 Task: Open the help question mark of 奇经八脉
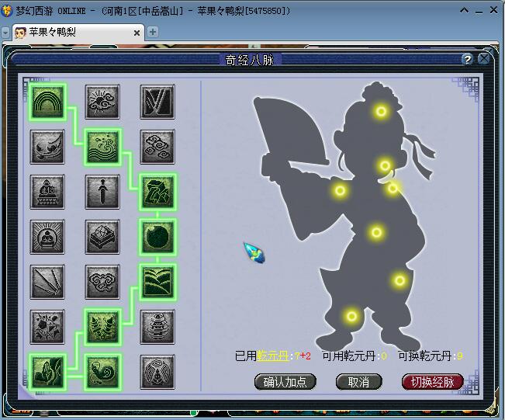point(467,59)
